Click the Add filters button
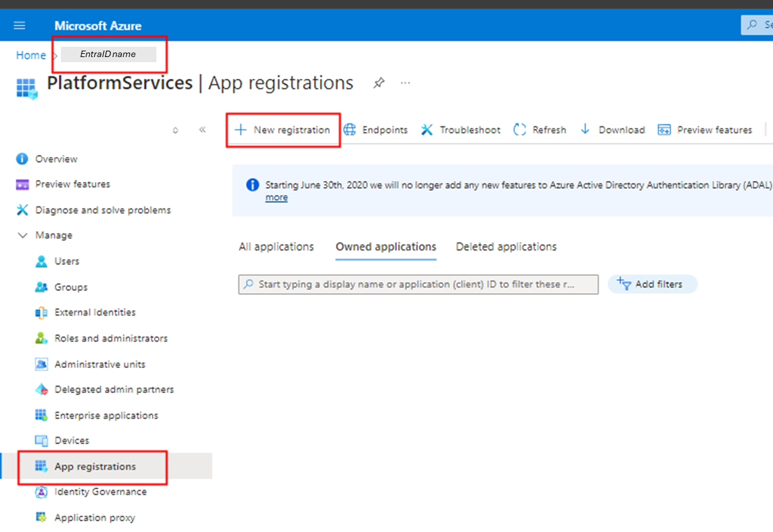 coord(652,284)
